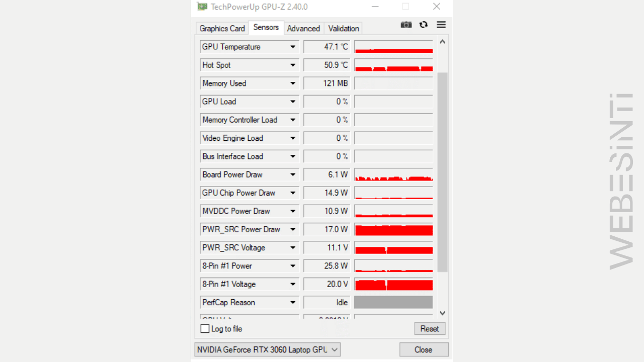Click the 8-Pin #1 Power graph
644x362 pixels.
[x=393, y=266]
